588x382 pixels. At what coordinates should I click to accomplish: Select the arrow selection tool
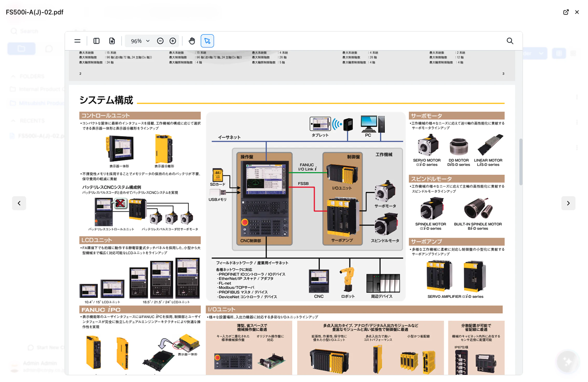coord(207,41)
